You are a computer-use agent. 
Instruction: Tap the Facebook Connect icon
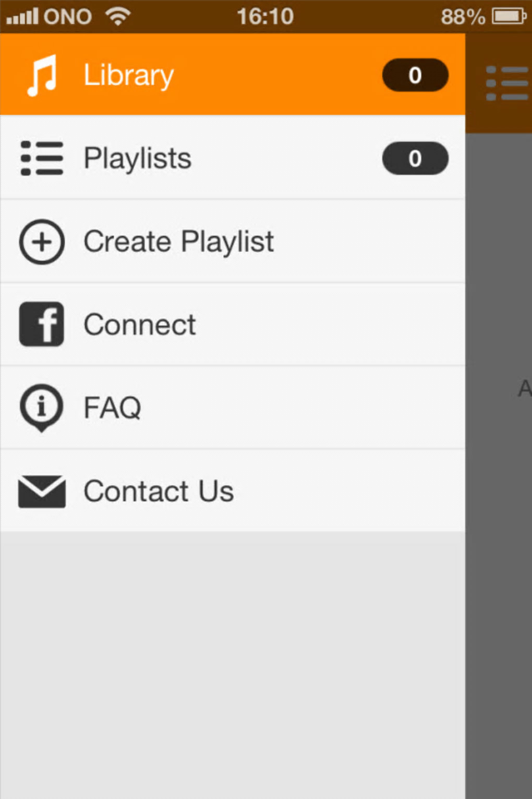click(42, 324)
